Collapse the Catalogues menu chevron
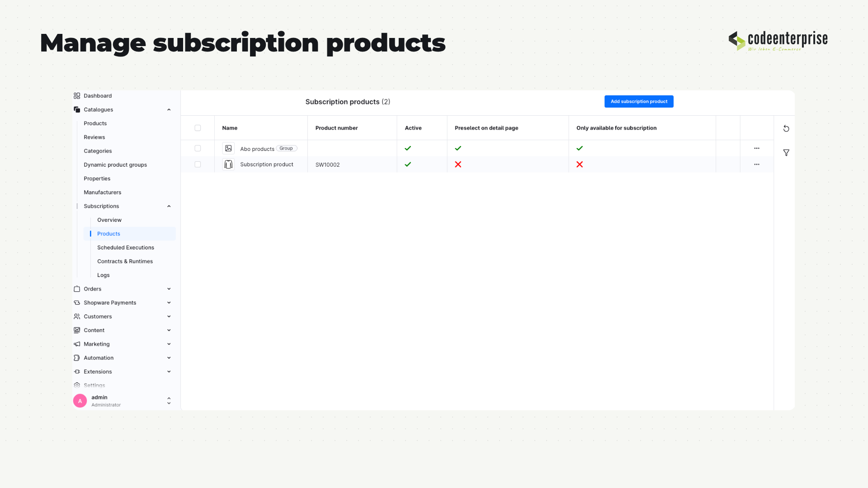868x488 pixels. pyautogui.click(x=169, y=110)
